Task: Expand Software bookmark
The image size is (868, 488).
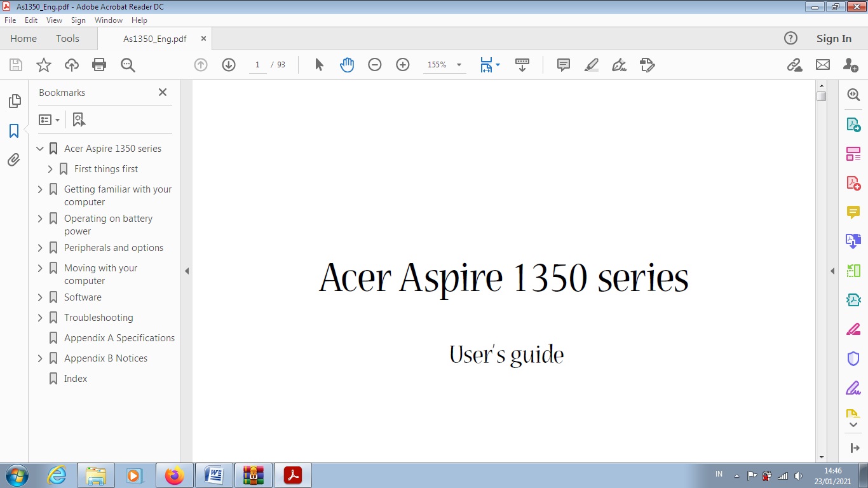Action: click(x=40, y=297)
